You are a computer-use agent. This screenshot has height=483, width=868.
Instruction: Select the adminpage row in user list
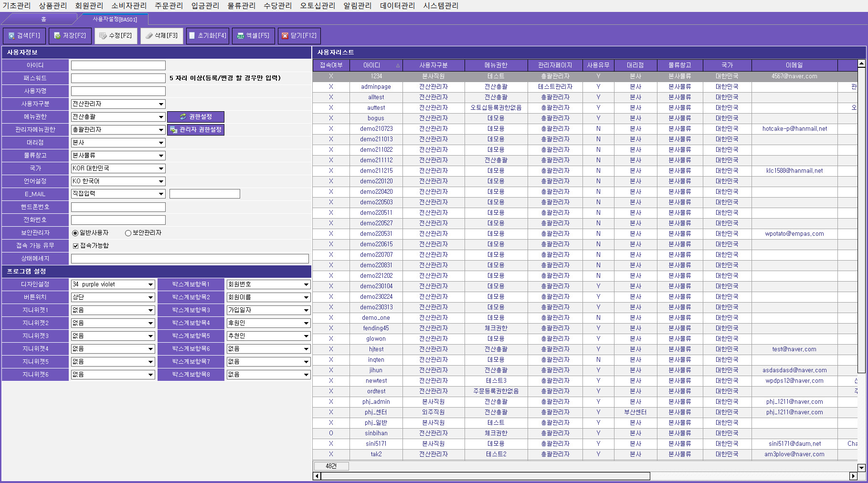tap(585, 87)
